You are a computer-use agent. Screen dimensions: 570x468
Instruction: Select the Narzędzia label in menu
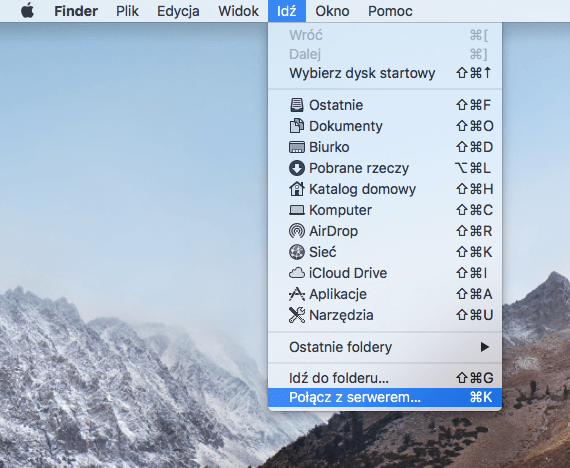[x=341, y=315]
